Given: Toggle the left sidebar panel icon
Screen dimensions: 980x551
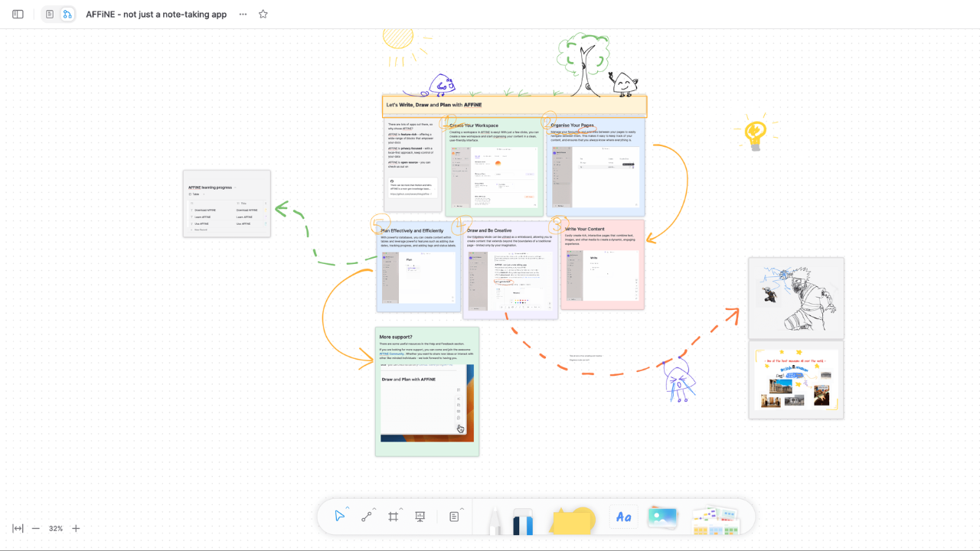Looking at the screenshot, I should click(18, 14).
